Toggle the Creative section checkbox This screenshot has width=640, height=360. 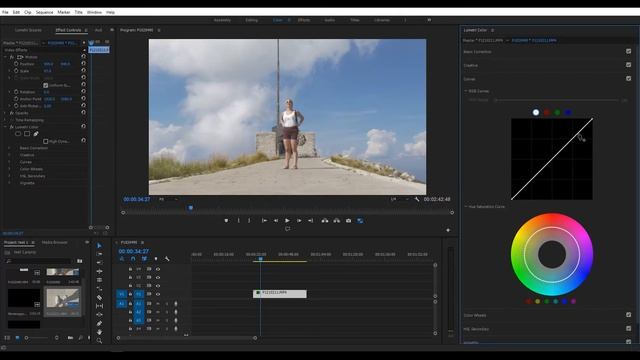coord(629,65)
